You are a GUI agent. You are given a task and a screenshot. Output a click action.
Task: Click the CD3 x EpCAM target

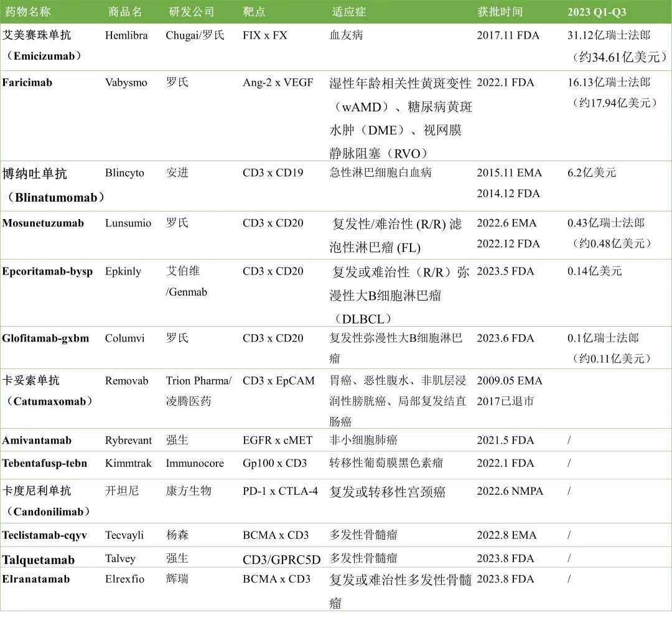[x=279, y=381]
